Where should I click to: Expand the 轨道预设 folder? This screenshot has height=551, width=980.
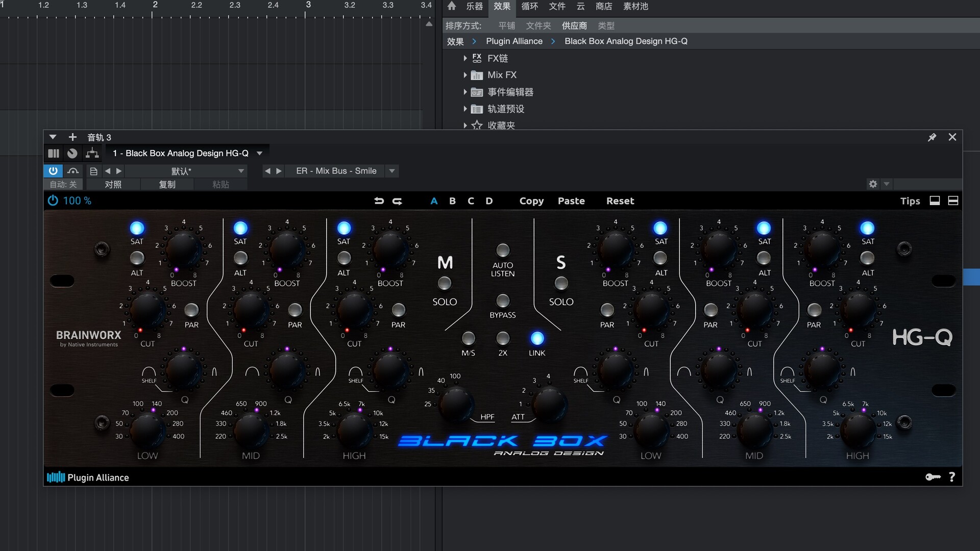pyautogui.click(x=465, y=109)
